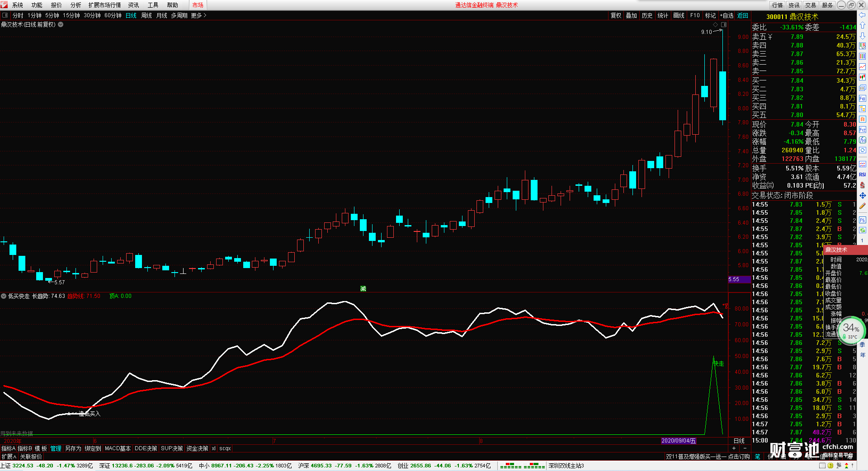The height and width of the screenshot is (471, 868).
Task: Select the pencil drawing tool icon
Action: pyautogui.click(x=863, y=206)
